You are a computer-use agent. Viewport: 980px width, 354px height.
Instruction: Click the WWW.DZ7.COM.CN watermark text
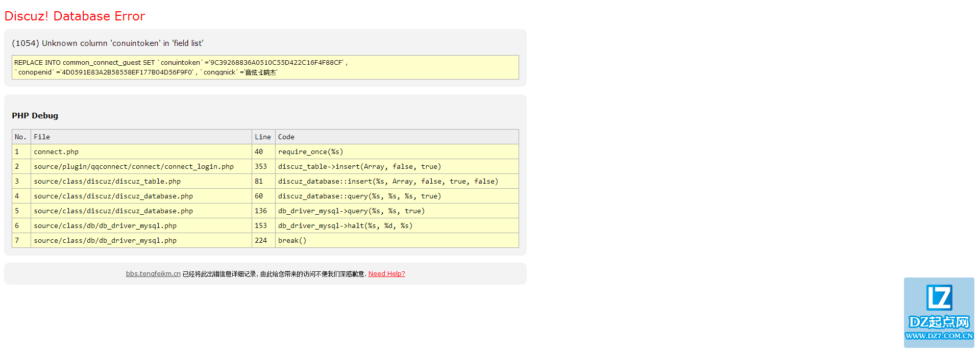tap(939, 336)
